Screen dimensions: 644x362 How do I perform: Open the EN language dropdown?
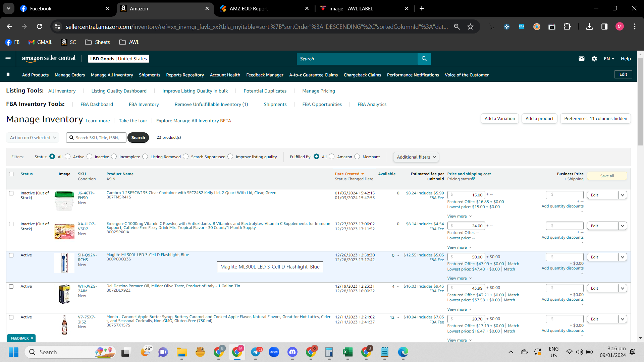point(609,59)
